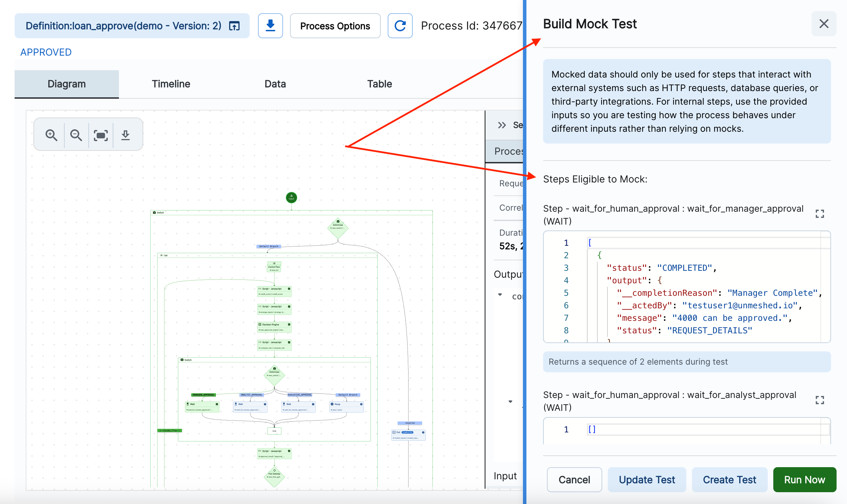Run the mock test now
Image resolution: width=847 pixels, height=504 pixels.
805,480
